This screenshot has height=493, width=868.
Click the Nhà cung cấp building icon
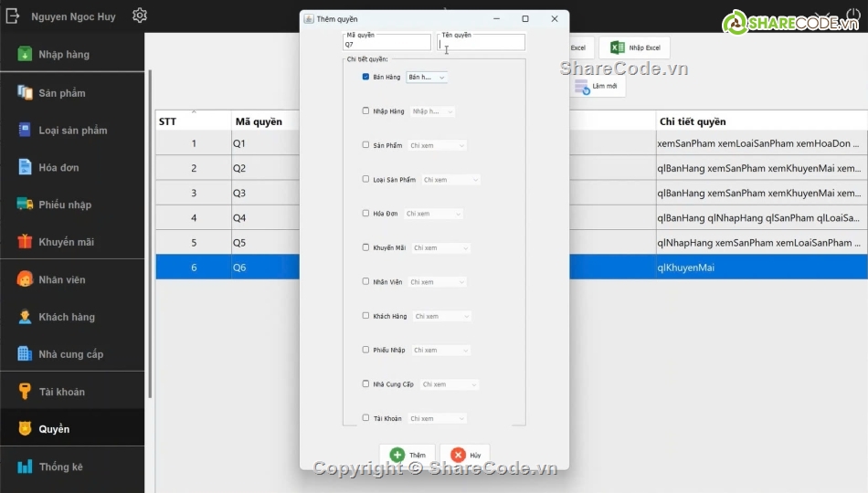25,353
